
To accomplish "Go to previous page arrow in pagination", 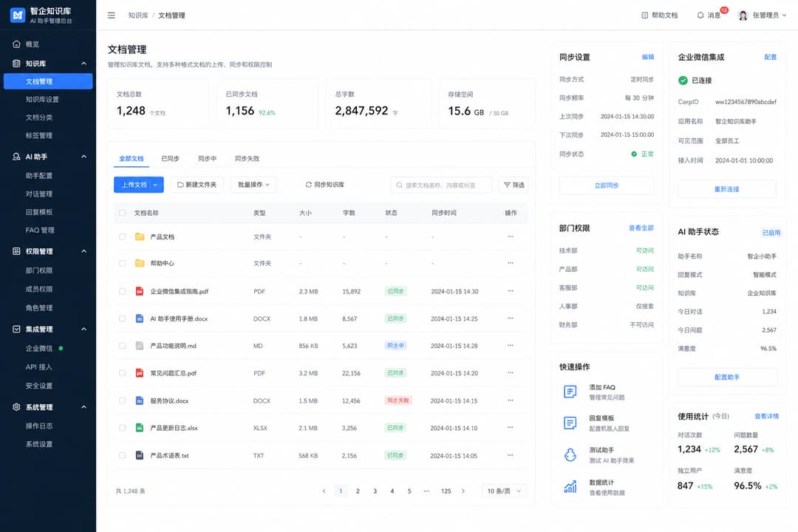I will click(324, 491).
